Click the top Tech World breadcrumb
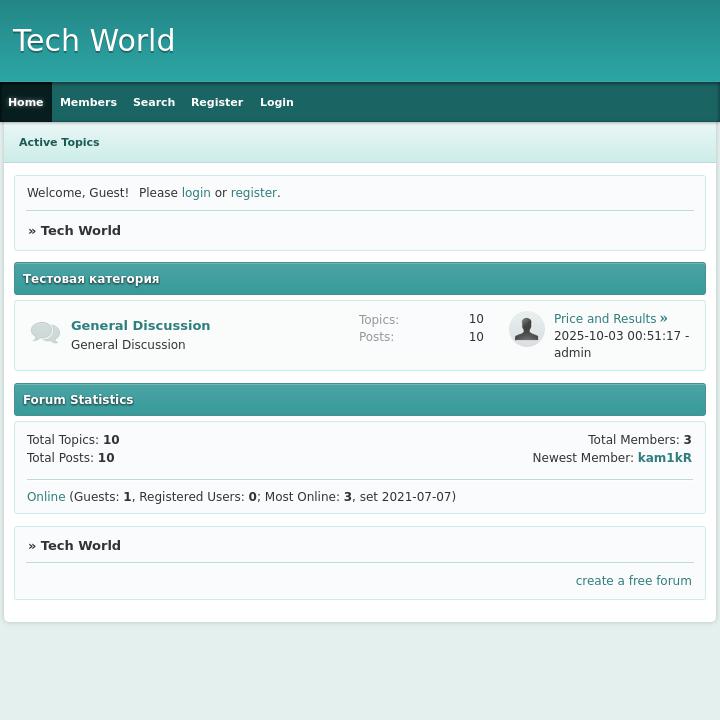Viewport: 720px width, 720px height. [80, 230]
